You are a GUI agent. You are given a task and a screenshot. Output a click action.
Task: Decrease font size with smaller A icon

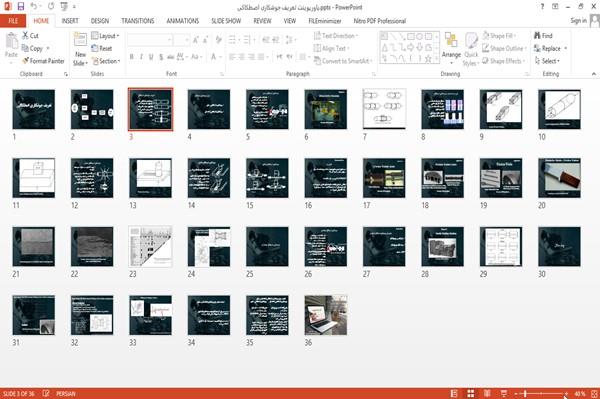click(206, 40)
